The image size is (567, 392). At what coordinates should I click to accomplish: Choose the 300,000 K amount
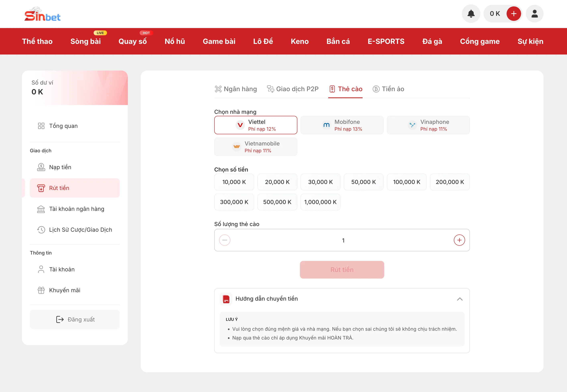click(x=234, y=202)
